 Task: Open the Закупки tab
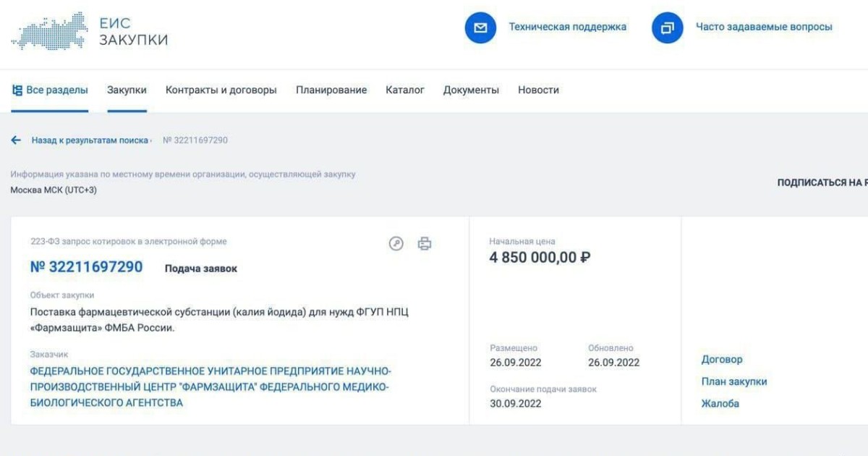127,90
